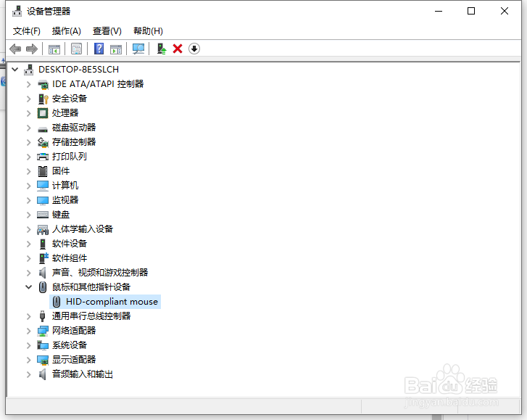Screen dimensions: 527x420
Task: Expand the 磁盘驱动器 node
Action: [28, 128]
